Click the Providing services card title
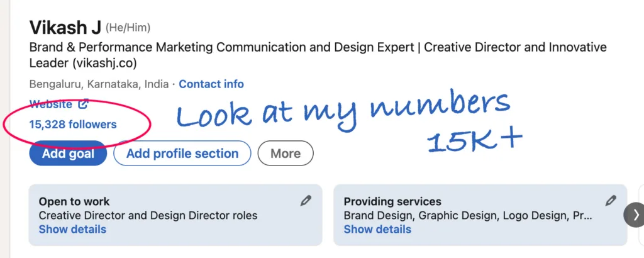 tap(392, 202)
